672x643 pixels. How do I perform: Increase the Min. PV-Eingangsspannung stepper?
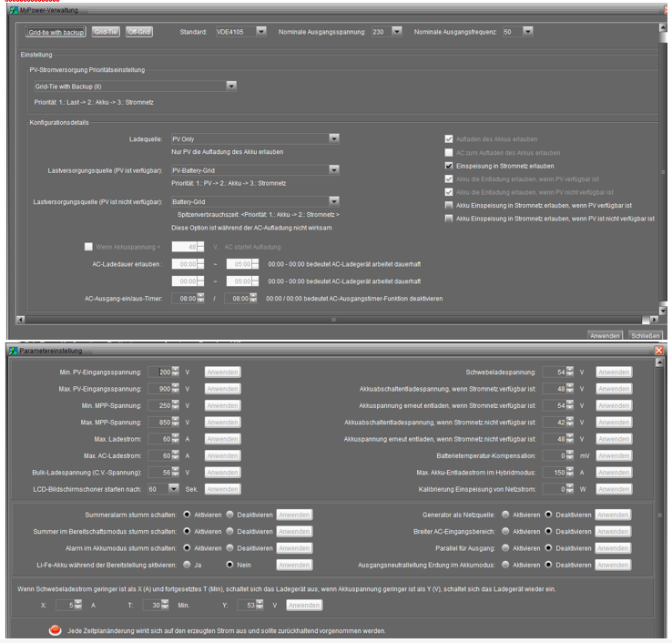coord(177,369)
